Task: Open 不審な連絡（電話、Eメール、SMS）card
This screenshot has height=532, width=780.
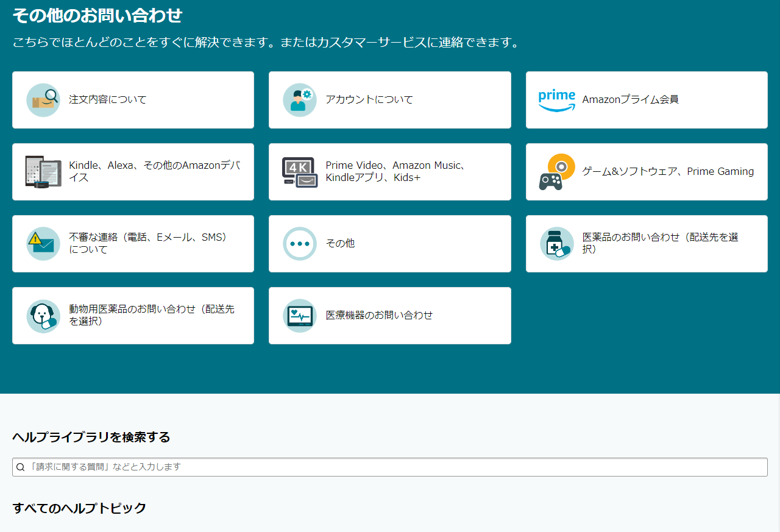Action: pyautogui.click(x=133, y=244)
